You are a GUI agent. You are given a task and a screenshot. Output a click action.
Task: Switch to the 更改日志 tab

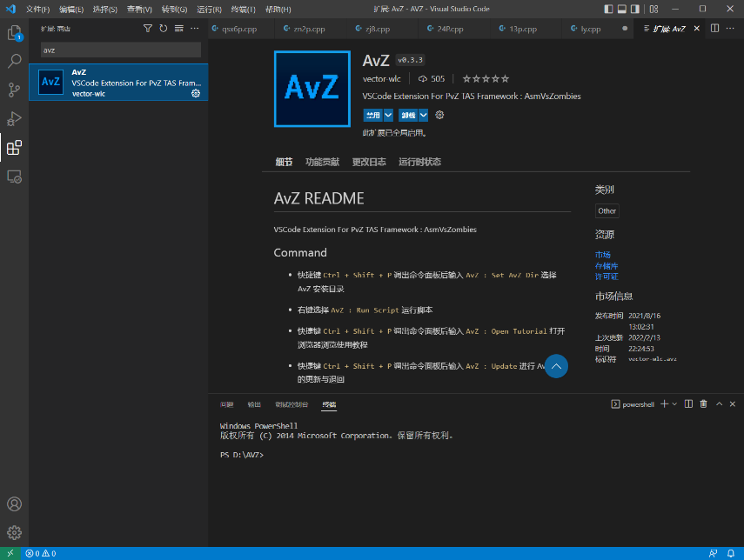pos(369,162)
